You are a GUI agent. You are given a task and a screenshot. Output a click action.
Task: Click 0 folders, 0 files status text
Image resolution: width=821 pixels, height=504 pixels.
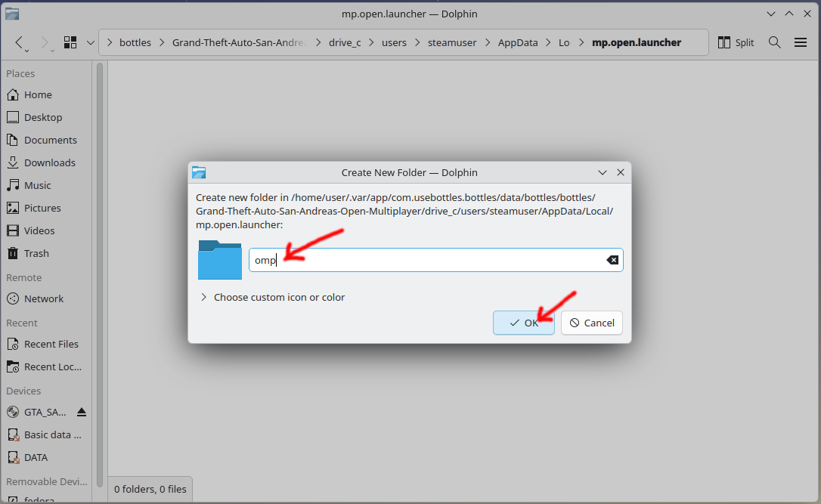tap(150, 490)
